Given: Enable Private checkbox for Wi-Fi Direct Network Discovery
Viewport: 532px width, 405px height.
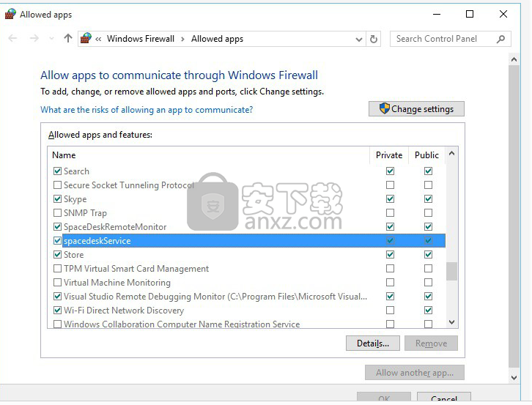Looking at the screenshot, I should coord(390,310).
